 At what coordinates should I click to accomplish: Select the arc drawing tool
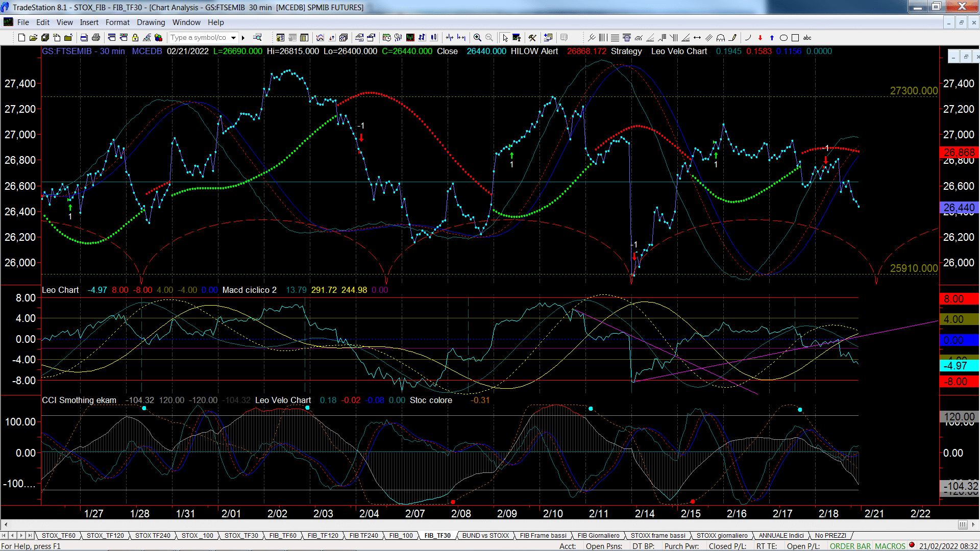748,38
